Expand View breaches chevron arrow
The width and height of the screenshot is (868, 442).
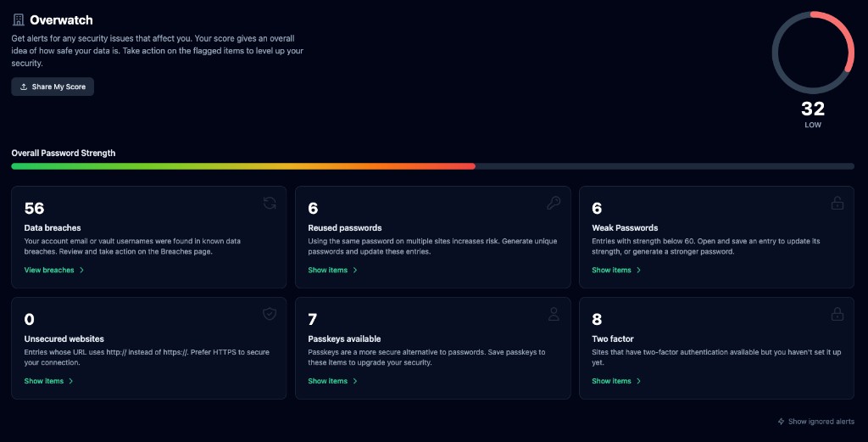(x=81, y=271)
